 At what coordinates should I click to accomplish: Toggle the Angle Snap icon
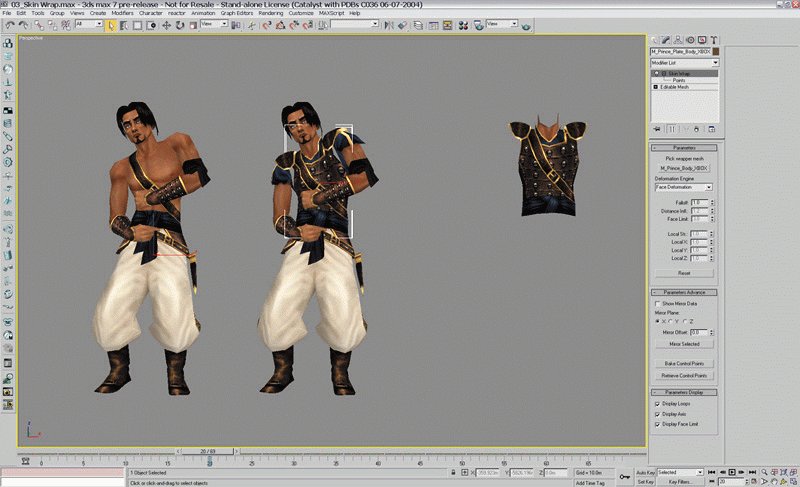pos(280,25)
